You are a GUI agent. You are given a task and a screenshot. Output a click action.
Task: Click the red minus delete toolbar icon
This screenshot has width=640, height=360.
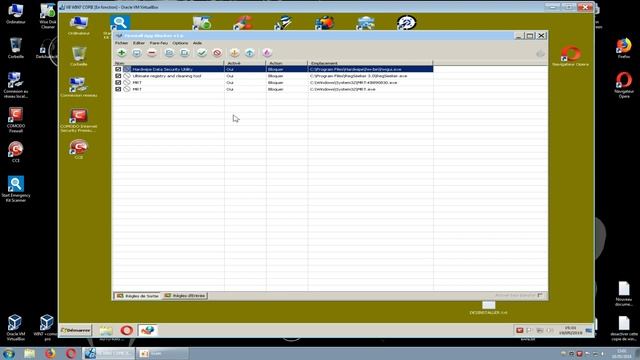(152, 53)
